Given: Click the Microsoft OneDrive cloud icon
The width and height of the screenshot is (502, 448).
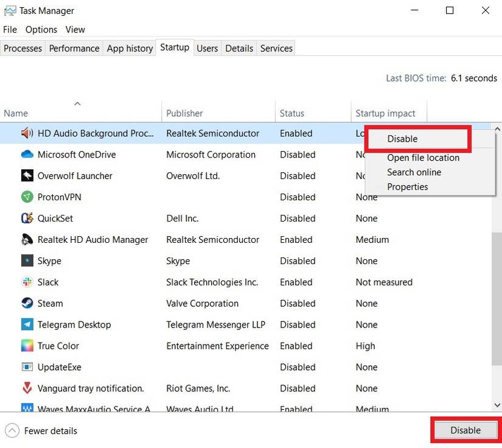Looking at the screenshot, I should pyautogui.click(x=27, y=155).
